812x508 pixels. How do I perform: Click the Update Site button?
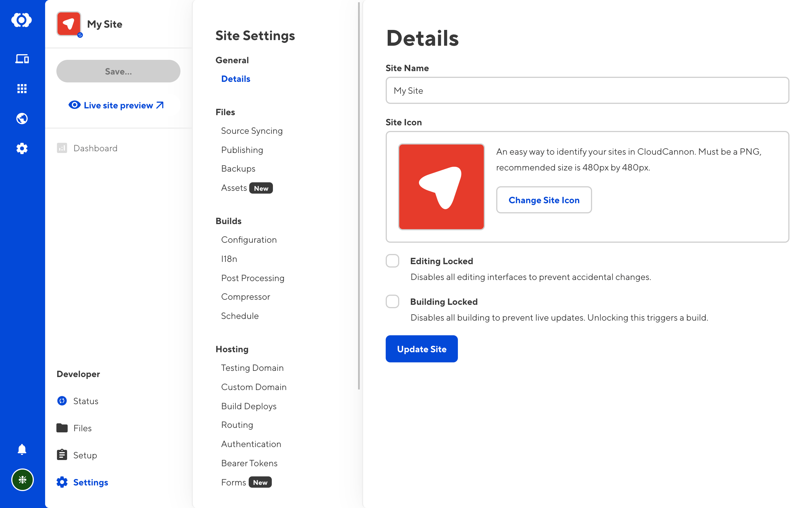pos(422,349)
